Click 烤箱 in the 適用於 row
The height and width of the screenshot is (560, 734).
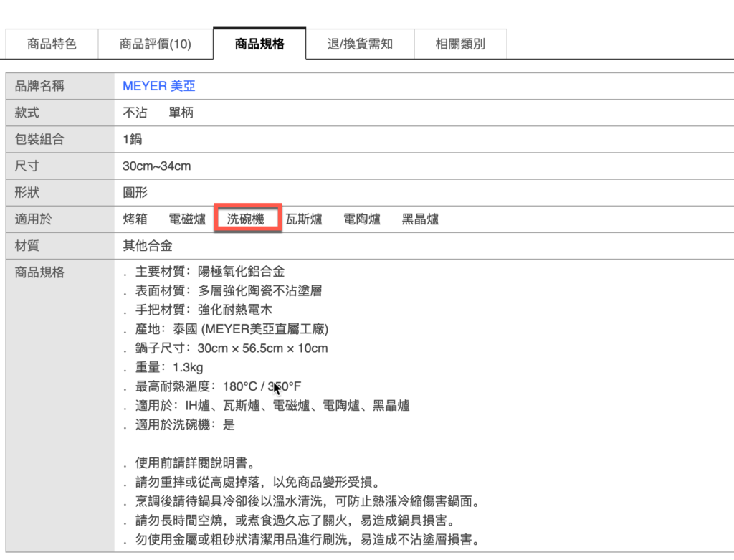(x=135, y=219)
